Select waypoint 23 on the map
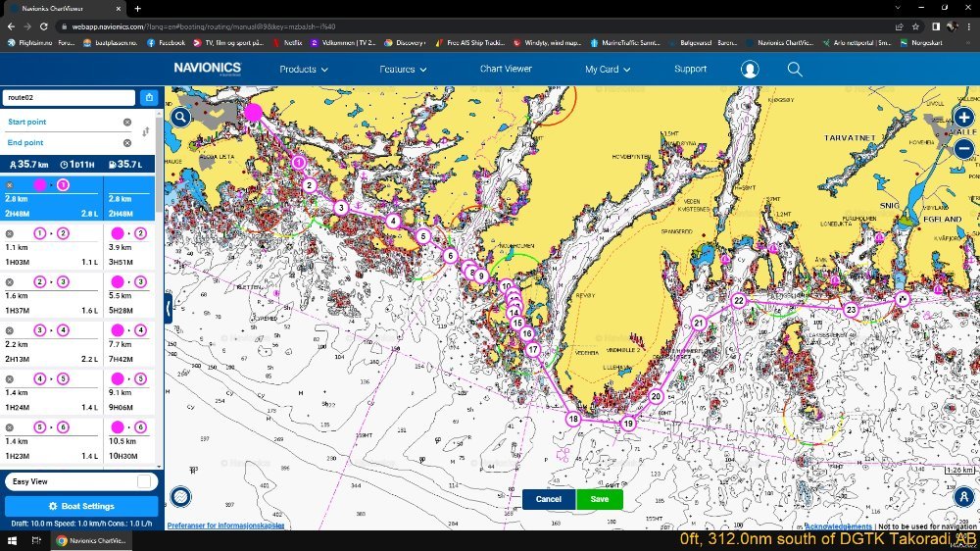Screen dimensions: 980x551 (x=851, y=310)
